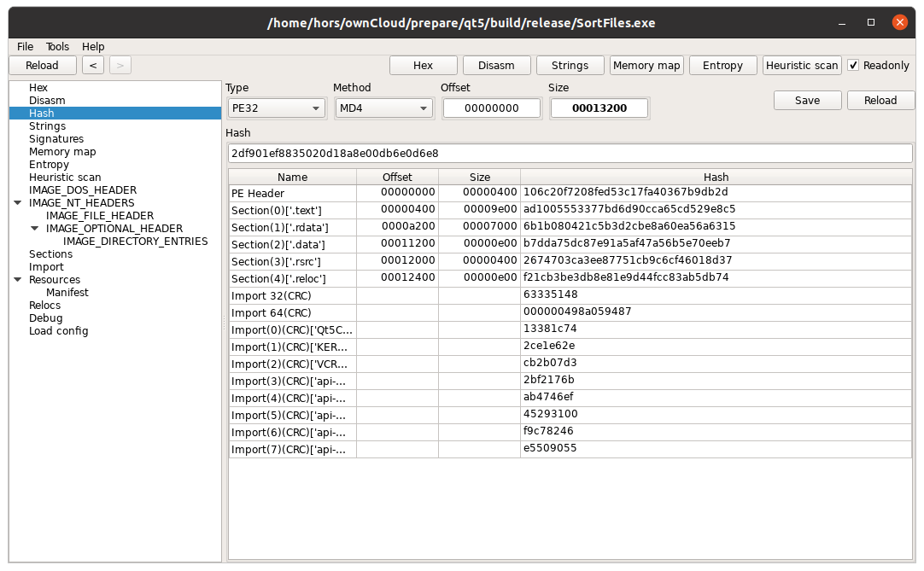Click the Heuristic scan toolbar button
Screen dimensions: 924x571
point(802,66)
